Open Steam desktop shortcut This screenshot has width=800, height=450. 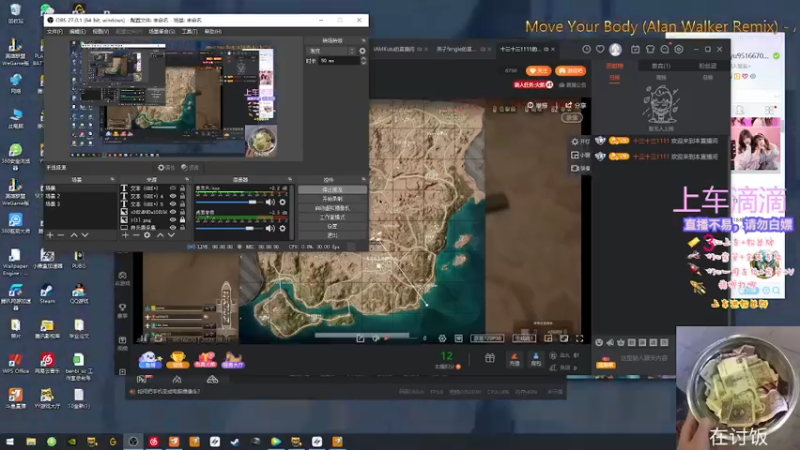(47, 294)
